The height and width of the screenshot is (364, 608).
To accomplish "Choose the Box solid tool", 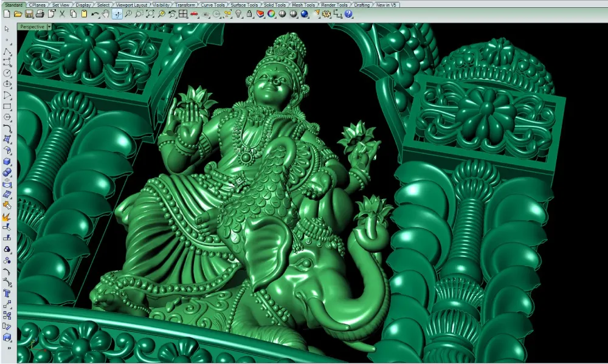I will [7, 161].
